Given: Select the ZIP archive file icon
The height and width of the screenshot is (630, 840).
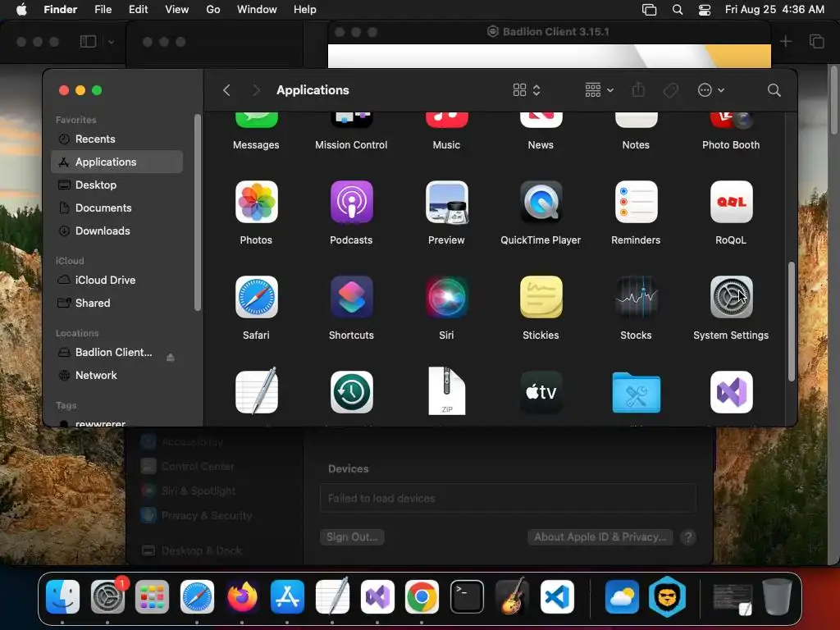Looking at the screenshot, I should pyautogui.click(x=447, y=391).
